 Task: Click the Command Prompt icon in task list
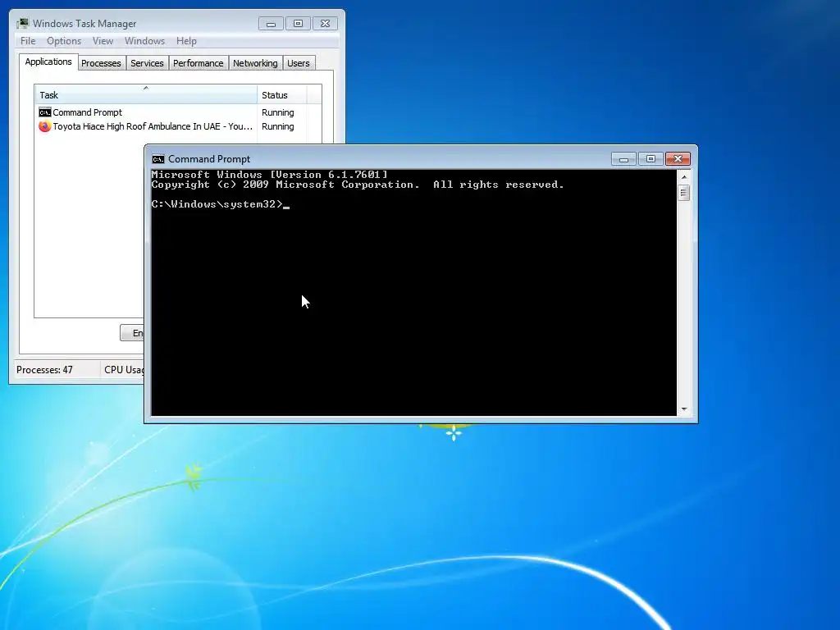tap(45, 112)
